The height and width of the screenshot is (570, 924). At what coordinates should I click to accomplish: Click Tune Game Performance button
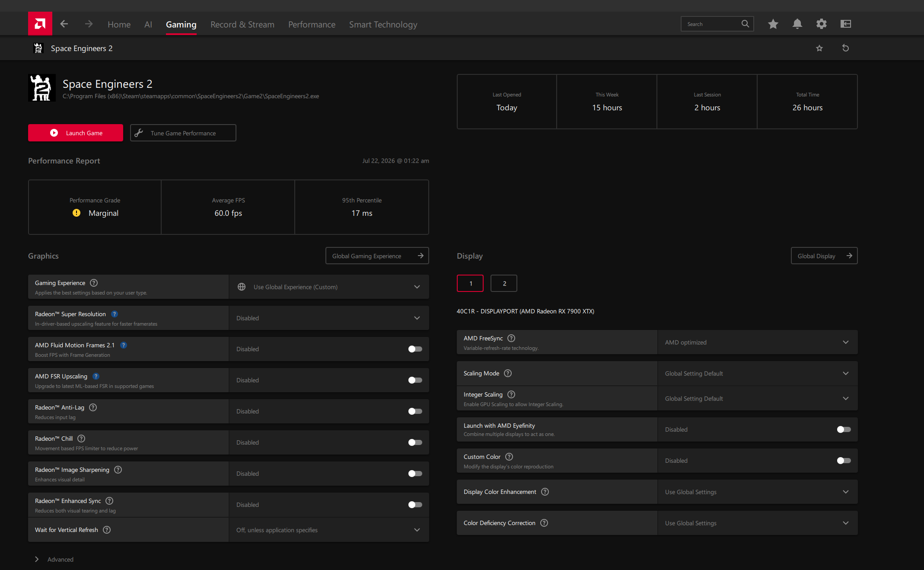[183, 133]
